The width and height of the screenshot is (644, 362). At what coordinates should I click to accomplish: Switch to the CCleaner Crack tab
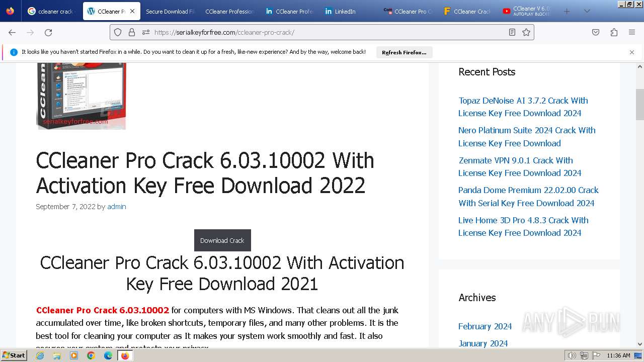467,11
